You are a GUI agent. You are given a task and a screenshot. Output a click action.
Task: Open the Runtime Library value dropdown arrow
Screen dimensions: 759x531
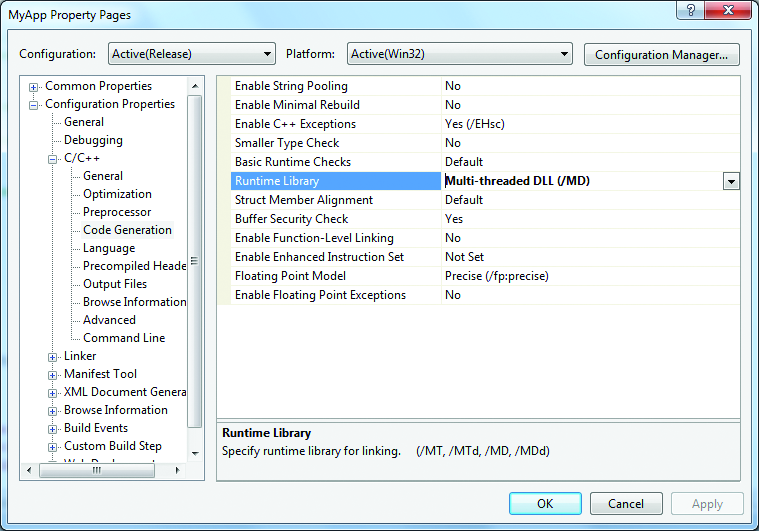click(x=731, y=181)
